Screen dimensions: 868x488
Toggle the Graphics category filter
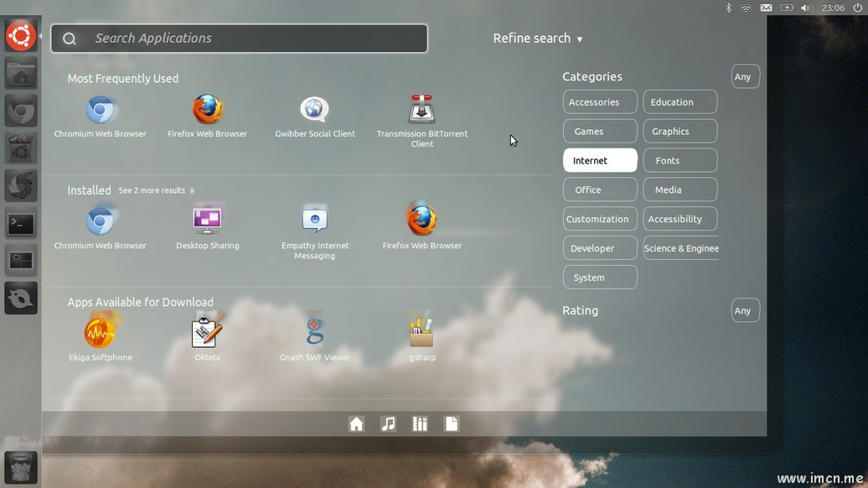pyautogui.click(x=680, y=132)
